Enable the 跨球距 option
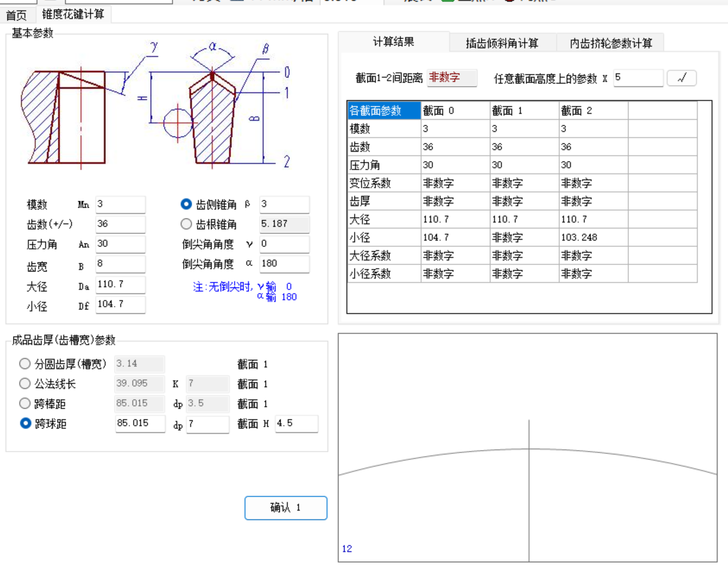 [25, 424]
